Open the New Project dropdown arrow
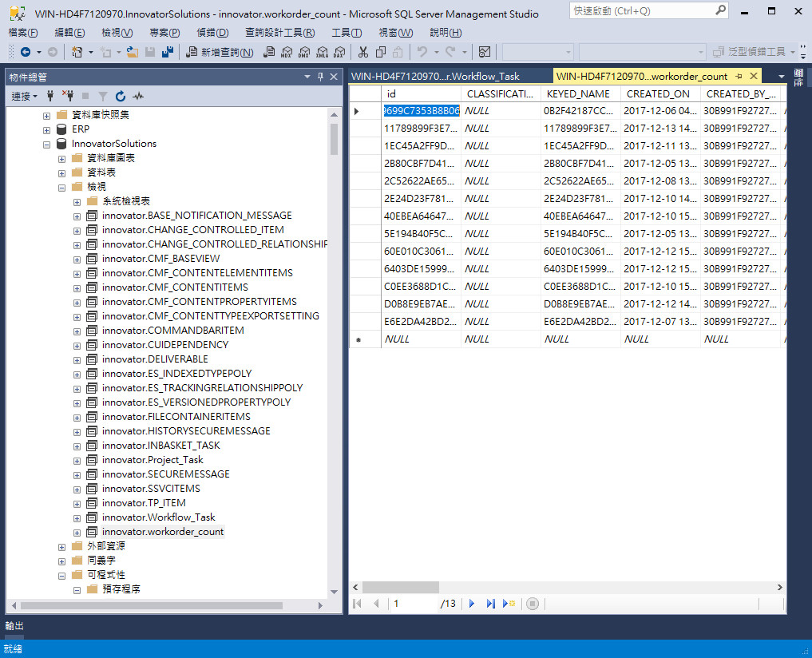The height and width of the screenshot is (658, 812). (91, 52)
